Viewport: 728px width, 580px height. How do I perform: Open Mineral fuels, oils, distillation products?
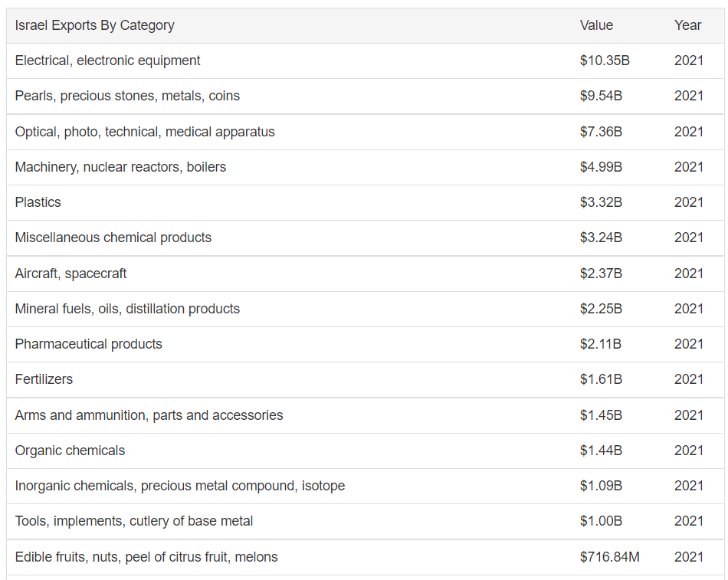tap(127, 309)
